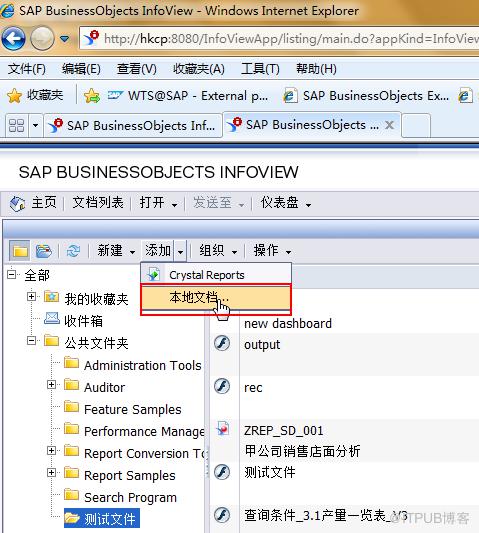Click the browser Back arrow button
Viewport: 479px width, 533px height.
coord(13,38)
